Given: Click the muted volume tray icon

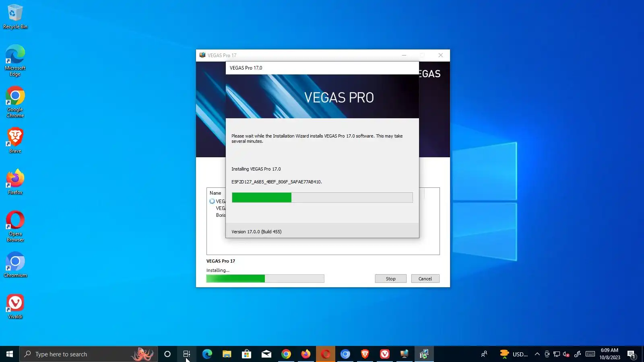Looking at the screenshot, I should click(x=566, y=354).
